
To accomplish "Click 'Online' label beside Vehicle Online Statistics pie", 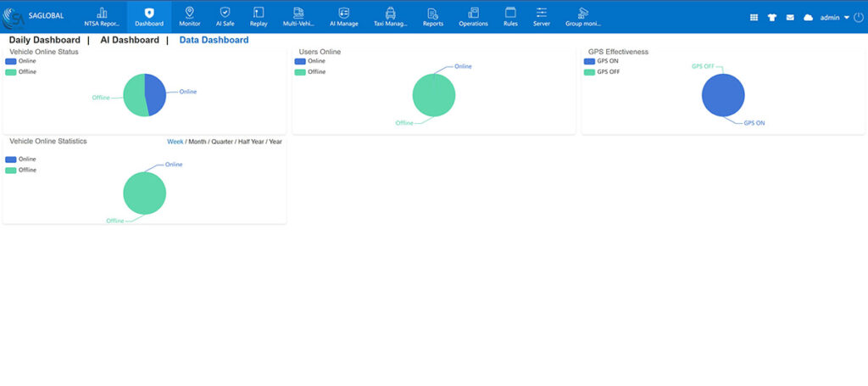I will tap(174, 164).
